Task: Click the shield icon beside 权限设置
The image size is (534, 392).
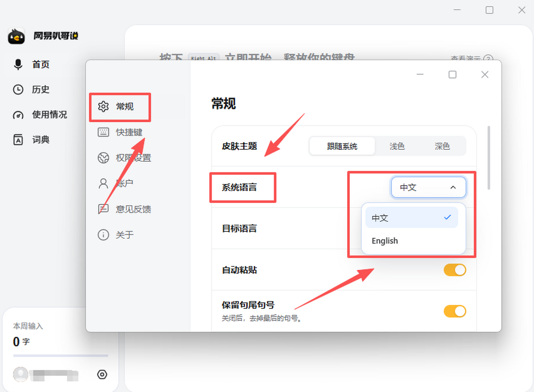Action: pos(103,158)
